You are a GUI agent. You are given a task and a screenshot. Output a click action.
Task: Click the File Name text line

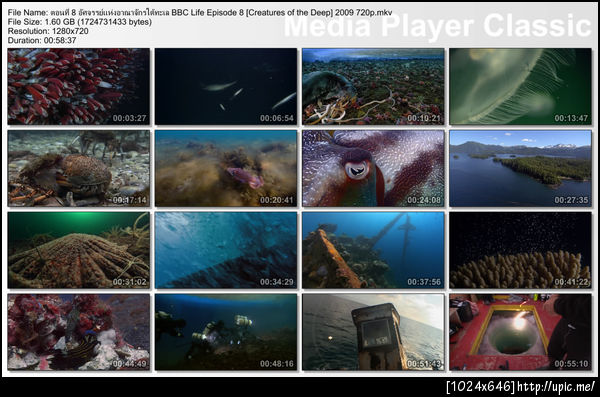200,13
